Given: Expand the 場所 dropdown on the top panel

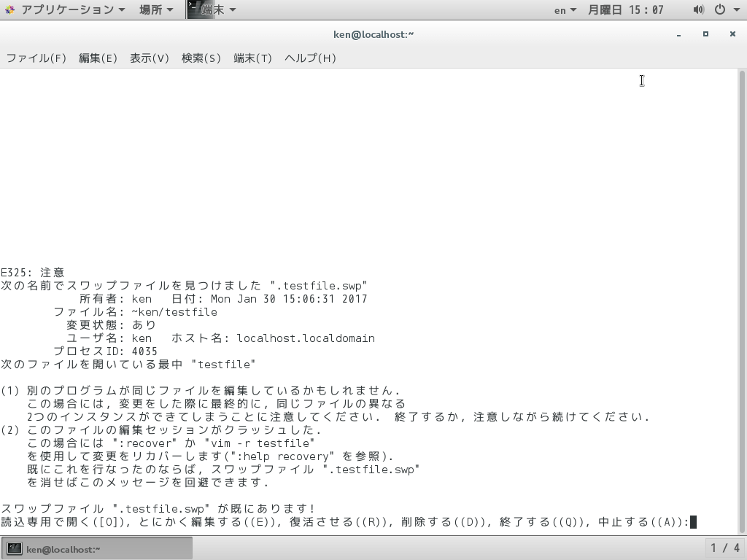Looking at the screenshot, I should pyautogui.click(x=152, y=9).
